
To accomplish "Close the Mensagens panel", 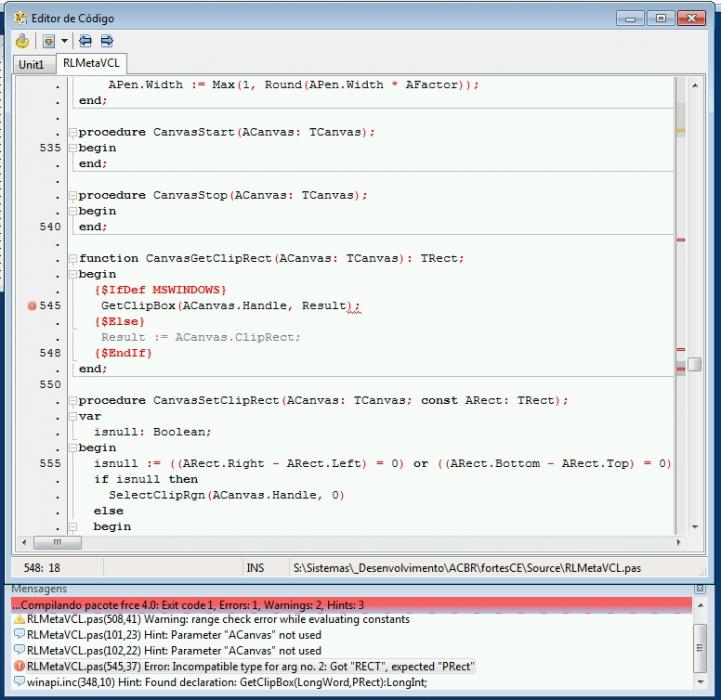I will pyautogui.click(x=700, y=589).
